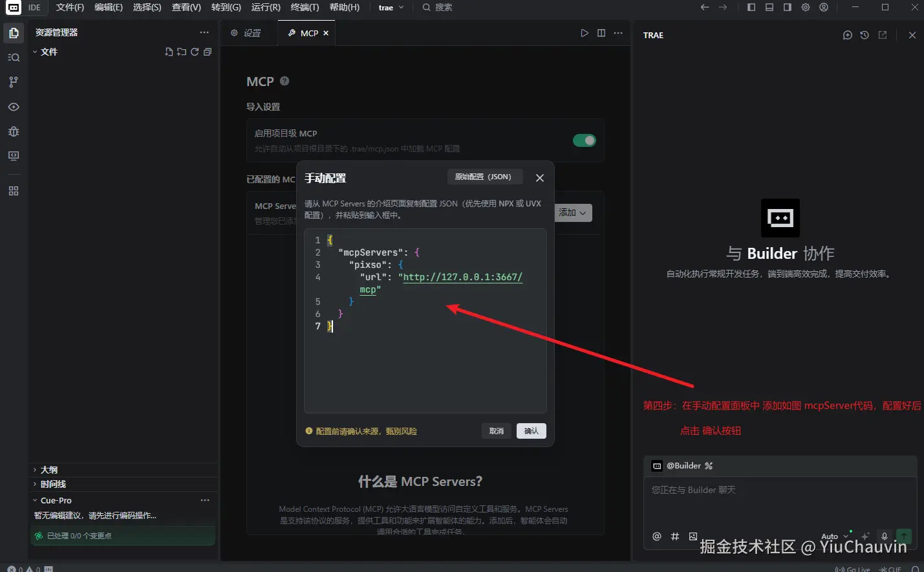
Task: Go forward with navigation right arrow
Action: coord(723,7)
